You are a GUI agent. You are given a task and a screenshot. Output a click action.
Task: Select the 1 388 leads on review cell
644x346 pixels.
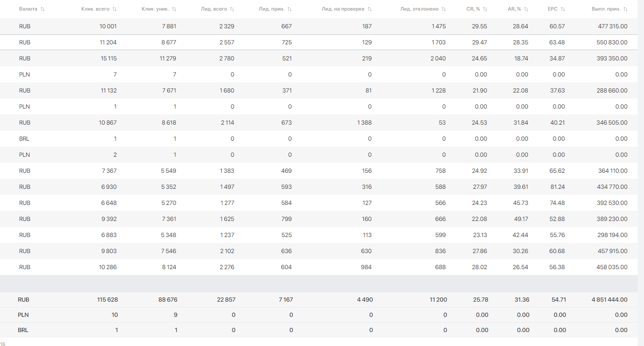point(364,123)
